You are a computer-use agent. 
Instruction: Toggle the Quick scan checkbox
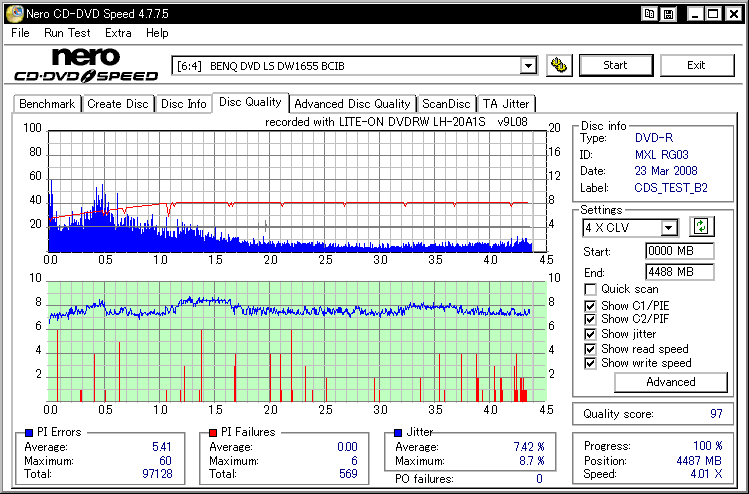pyautogui.click(x=590, y=290)
